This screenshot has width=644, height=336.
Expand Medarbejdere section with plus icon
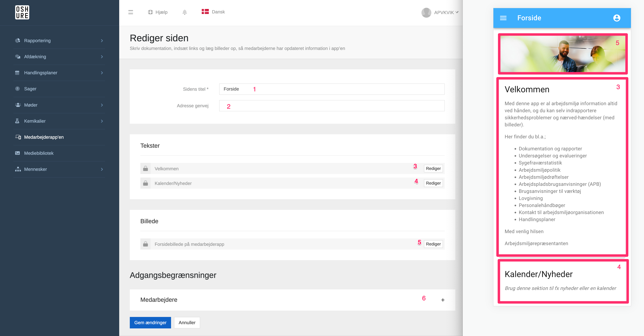click(x=442, y=300)
